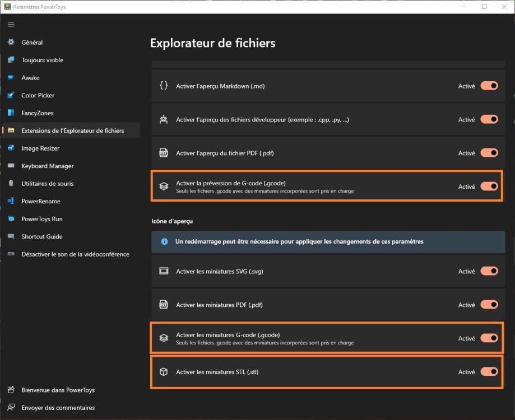515x420 pixels.
Task: Open Shortcut Guide settings
Action: click(42, 236)
